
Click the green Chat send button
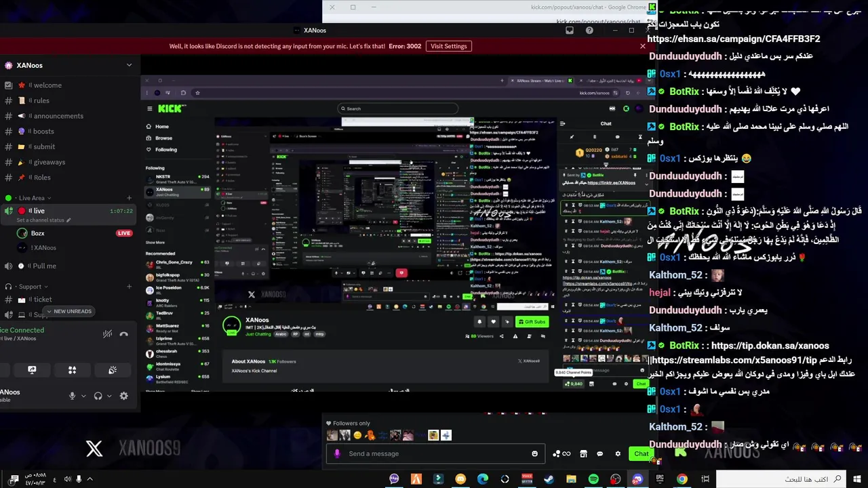pos(642,453)
